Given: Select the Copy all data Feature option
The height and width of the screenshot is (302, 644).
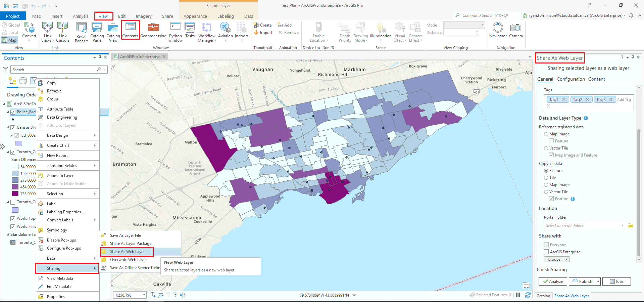Looking at the screenshot, I should (x=546, y=171).
